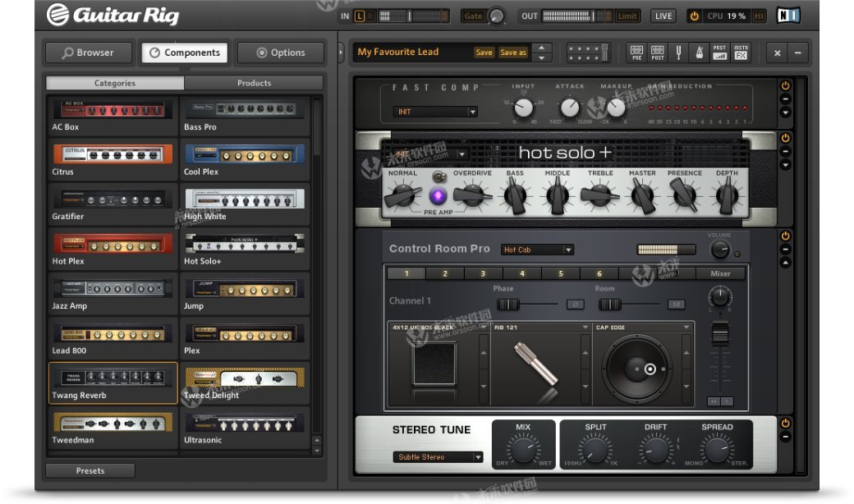Open the MSTR FX icon
The image size is (854, 504).
[741, 53]
